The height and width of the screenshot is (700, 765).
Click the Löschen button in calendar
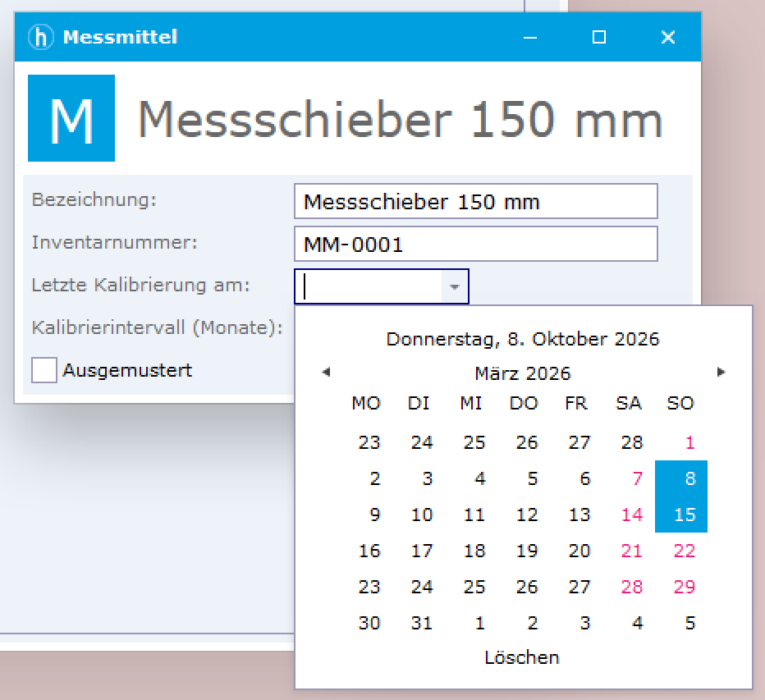pos(521,657)
